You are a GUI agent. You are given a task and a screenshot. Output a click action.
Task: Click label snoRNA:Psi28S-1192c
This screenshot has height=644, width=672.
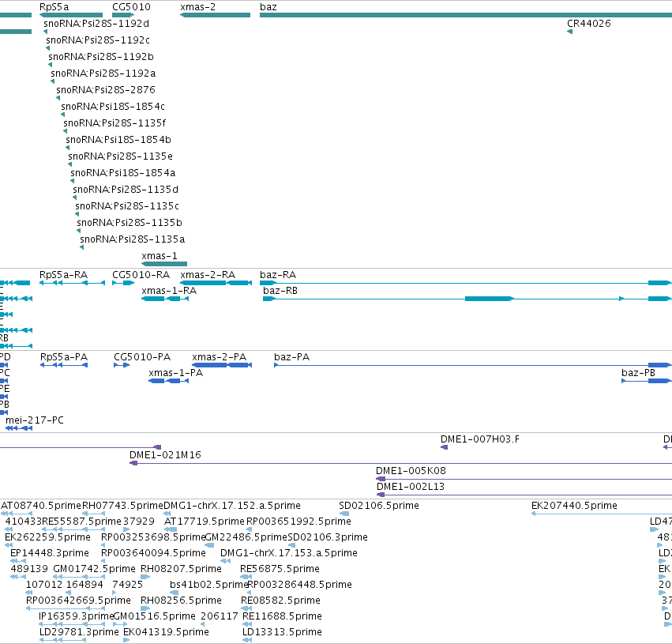(98, 40)
